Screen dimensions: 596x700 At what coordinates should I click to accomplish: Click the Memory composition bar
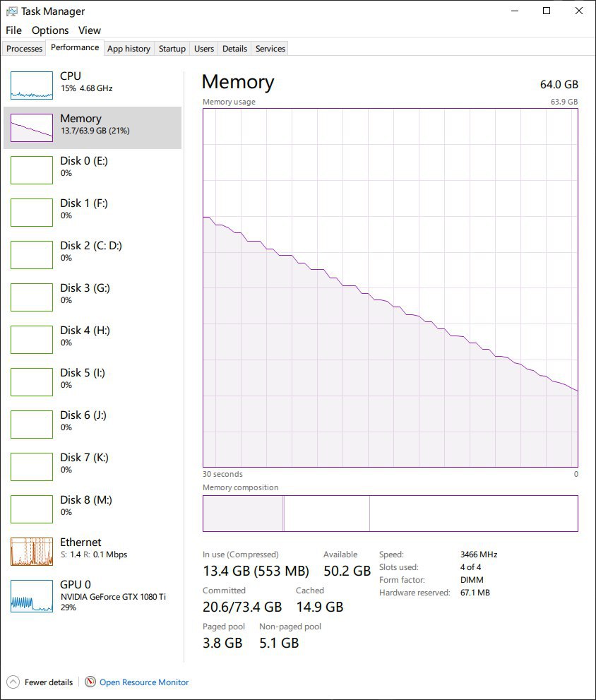(x=390, y=514)
